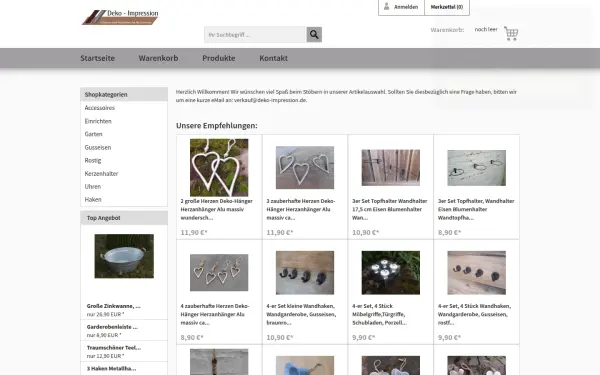This screenshot has width=600, height=375.
Task: Browse the Haken category
Action: click(x=93, y=200)
